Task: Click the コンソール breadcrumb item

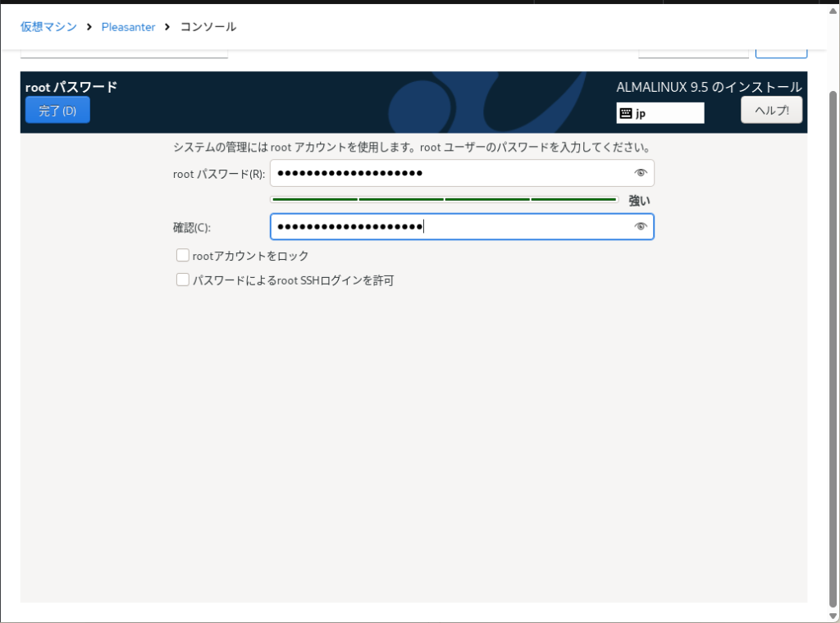Action: 208,27
